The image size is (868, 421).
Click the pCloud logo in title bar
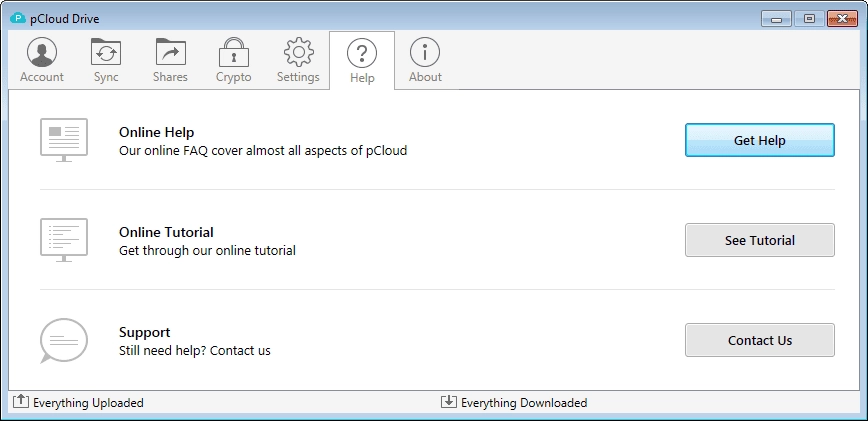coord(18,19)
